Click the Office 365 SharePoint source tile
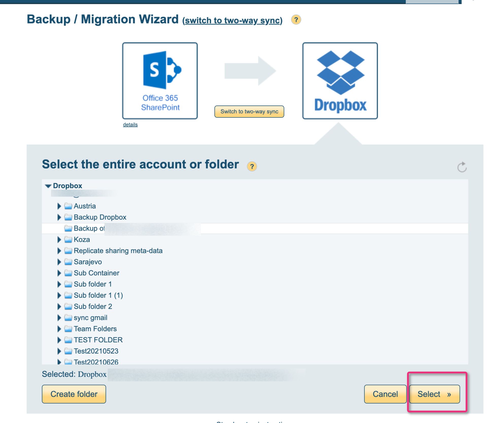 160,81
